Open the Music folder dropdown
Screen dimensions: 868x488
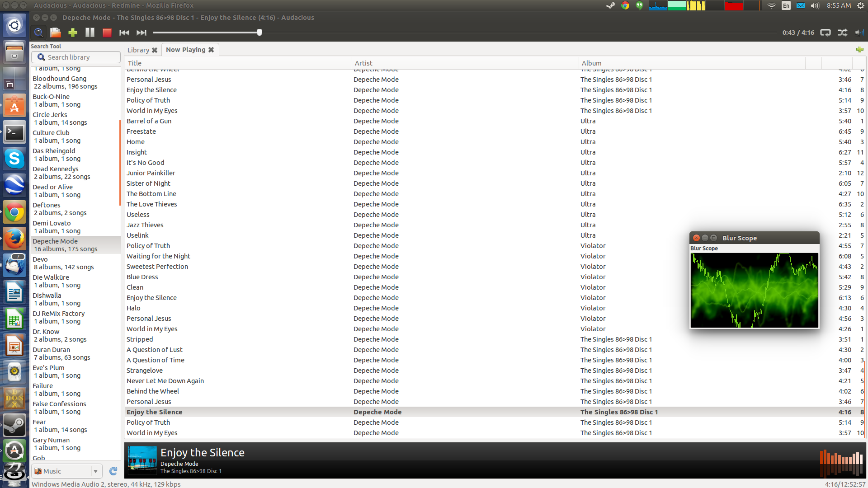[67, 471]
